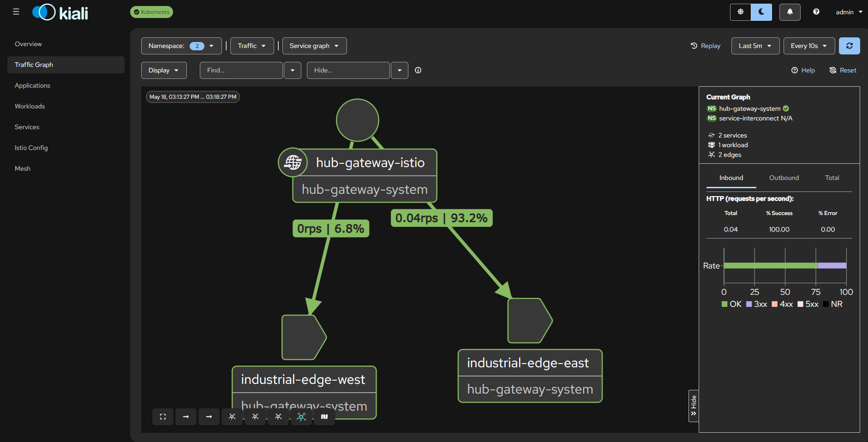Open the notifications bell
868x442 pixels.
(790, 12)
